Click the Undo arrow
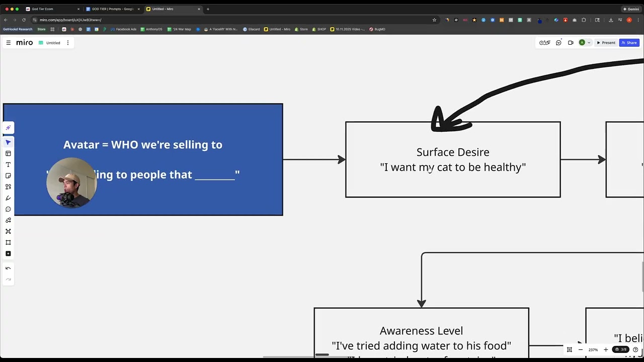Viewport: 644px width, 362px height. click(x=8, y=268)
